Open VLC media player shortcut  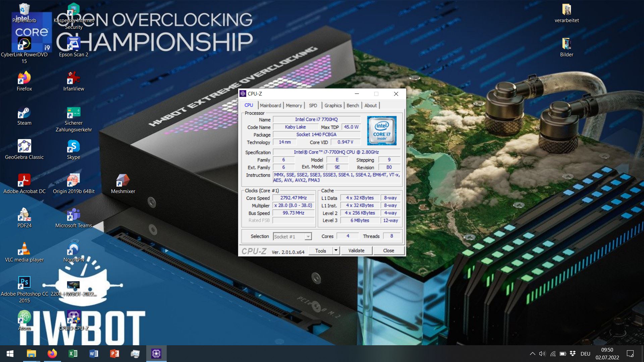[x=24, y=252]
